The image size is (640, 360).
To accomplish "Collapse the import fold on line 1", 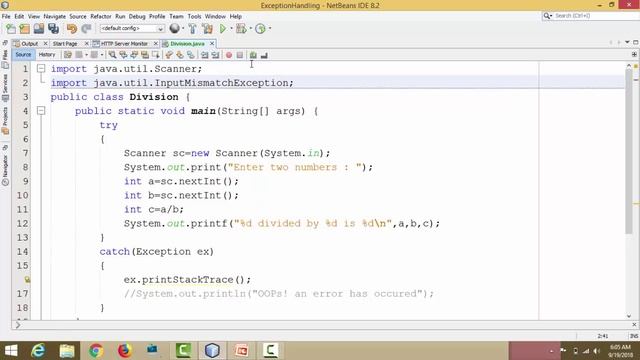I will click(x=41, y=69).
